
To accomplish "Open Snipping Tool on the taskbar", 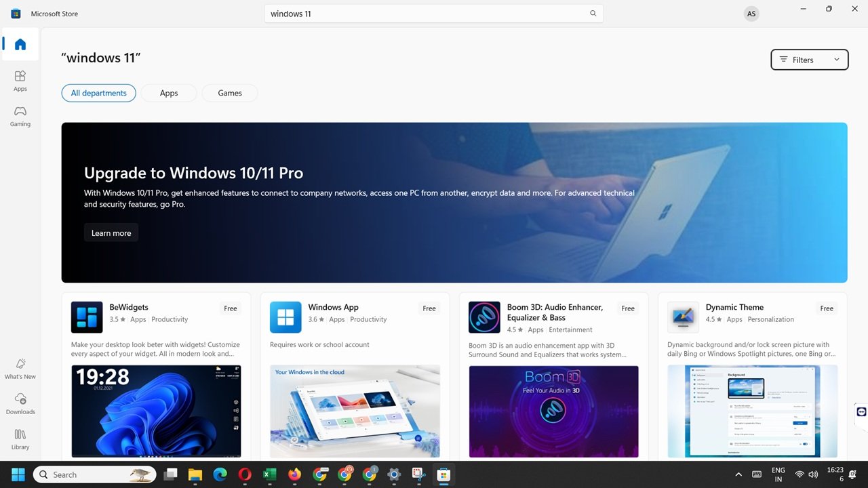I will [x=418, y=474].
